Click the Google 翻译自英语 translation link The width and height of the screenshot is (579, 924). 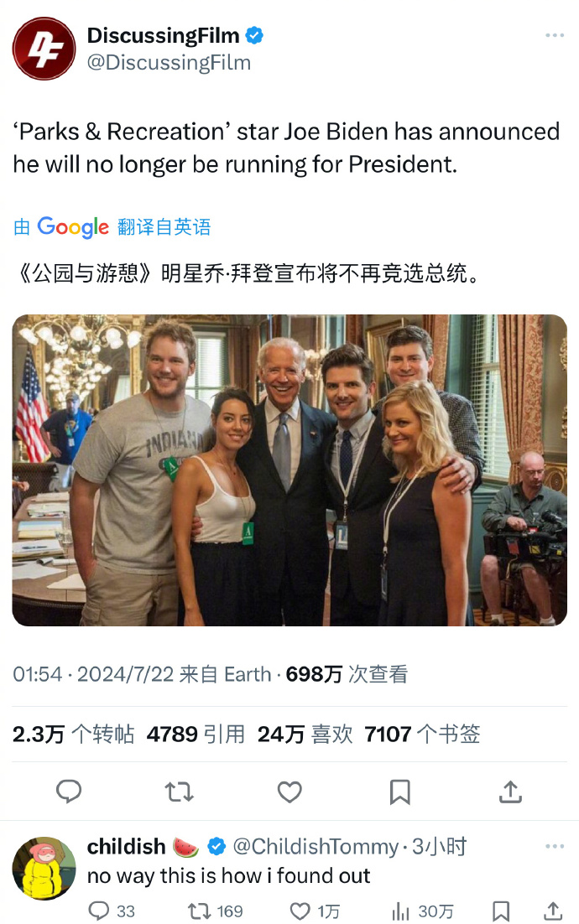[x=112, y=227]
